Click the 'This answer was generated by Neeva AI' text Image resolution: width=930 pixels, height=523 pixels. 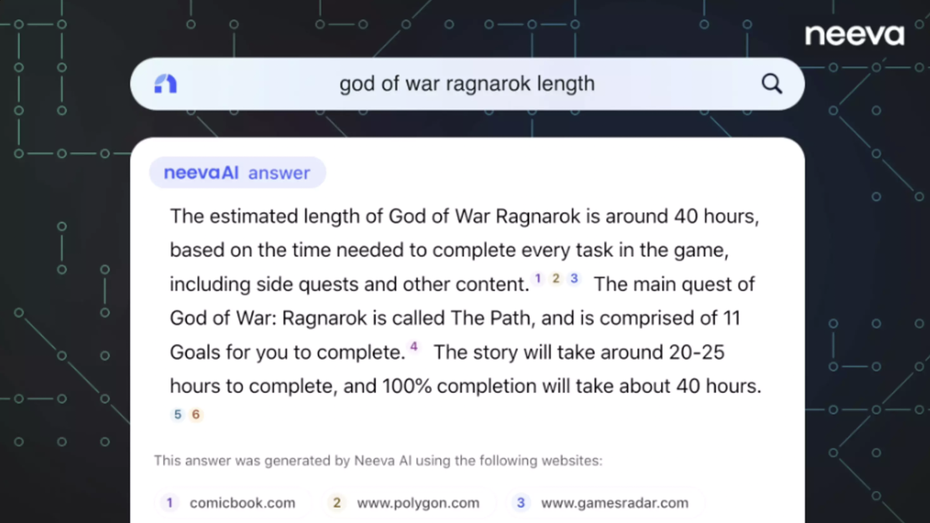[378, 461]
